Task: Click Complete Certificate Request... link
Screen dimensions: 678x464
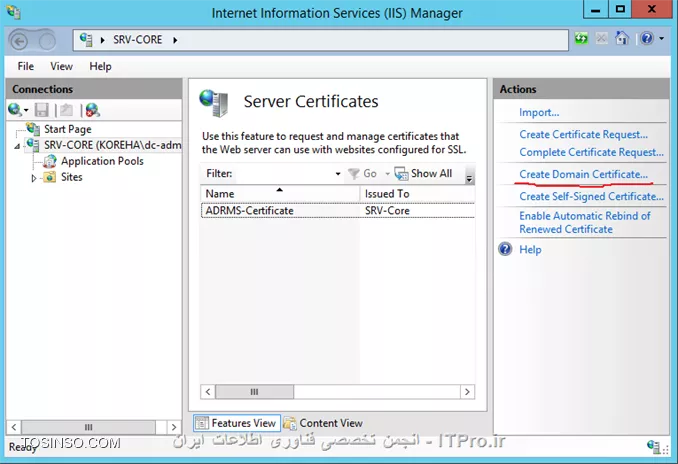Action: tap(591, 152)
